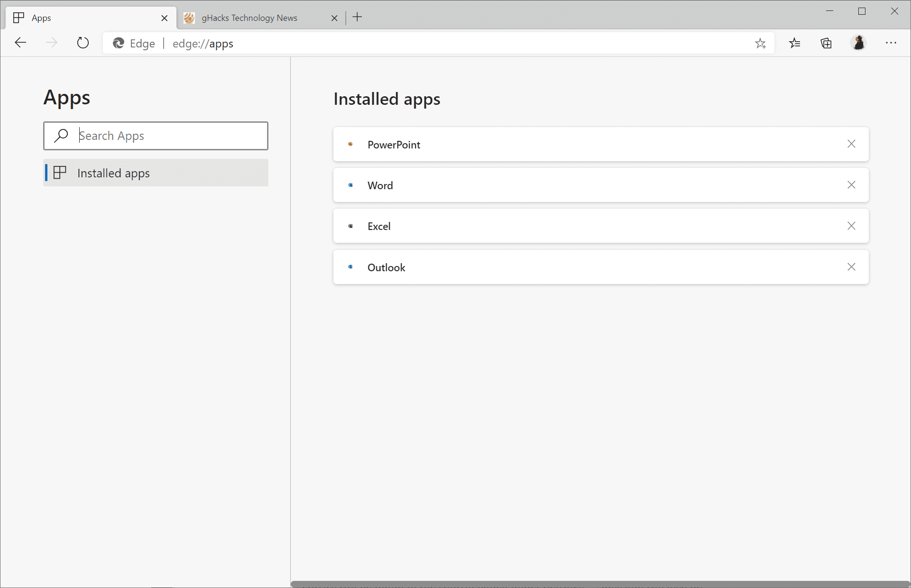Image resolution: width=911 pixels, height=588 pixels.
Task: Click the search magnifier icon
Action: point(61,136)
